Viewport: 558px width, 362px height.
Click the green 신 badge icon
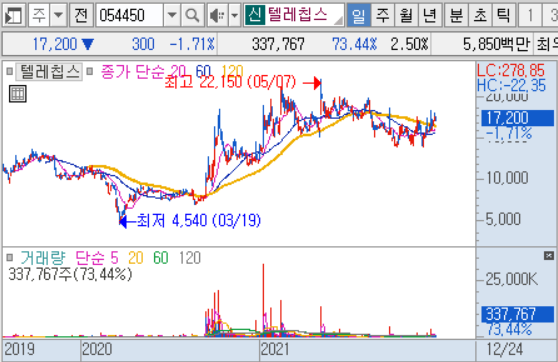pos(255,15)
